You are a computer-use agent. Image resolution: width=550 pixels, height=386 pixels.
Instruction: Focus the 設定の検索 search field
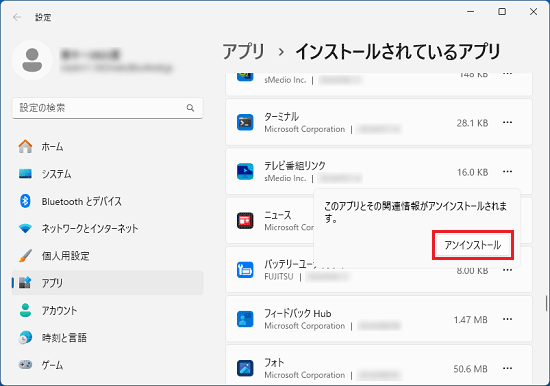(107, 108)
